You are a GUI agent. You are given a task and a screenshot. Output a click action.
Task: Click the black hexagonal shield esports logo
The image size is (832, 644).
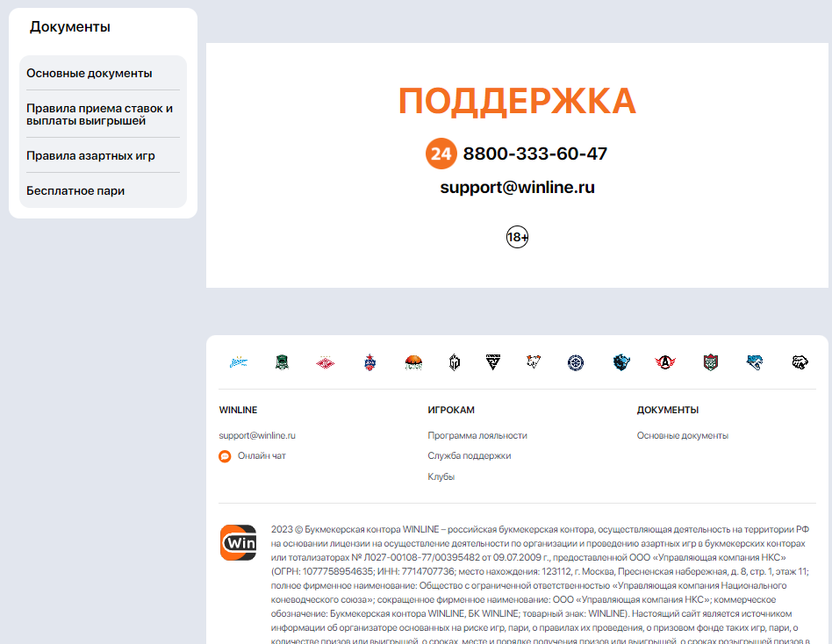click(455, 362)
